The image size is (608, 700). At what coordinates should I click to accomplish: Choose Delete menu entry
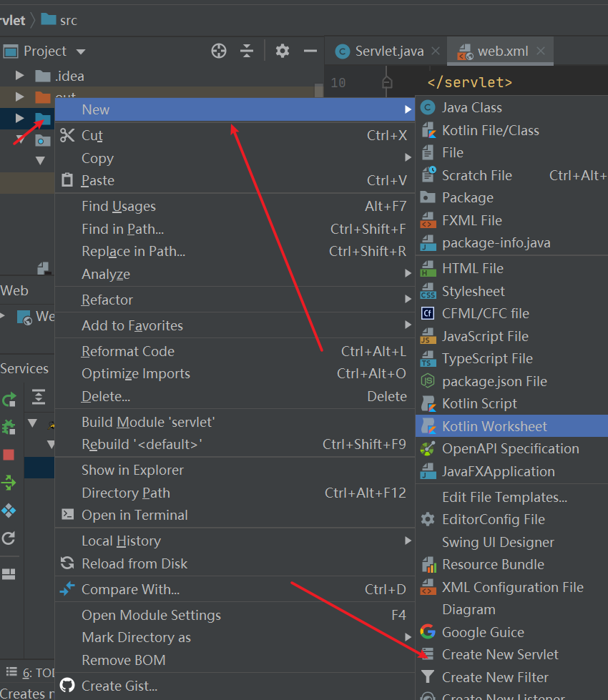pos(235,396)
